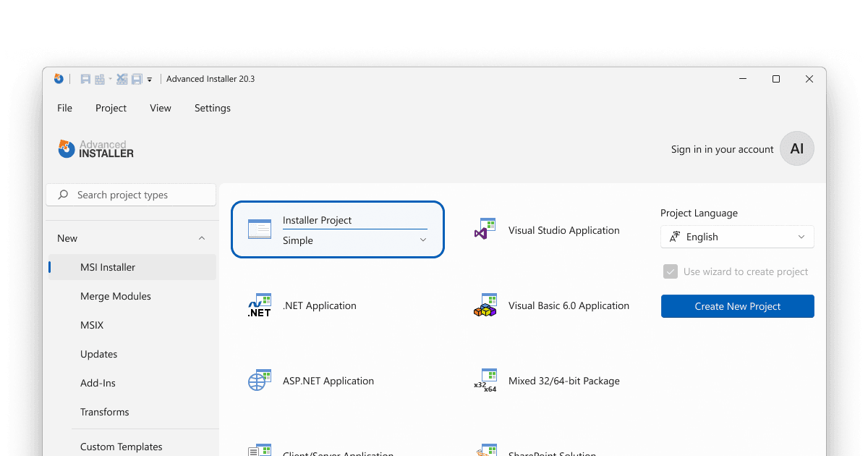The width and height of the screenshot is (868, 456).
Task: Toggle Use wizard to create project checkbox
Action: coord(670,271)
